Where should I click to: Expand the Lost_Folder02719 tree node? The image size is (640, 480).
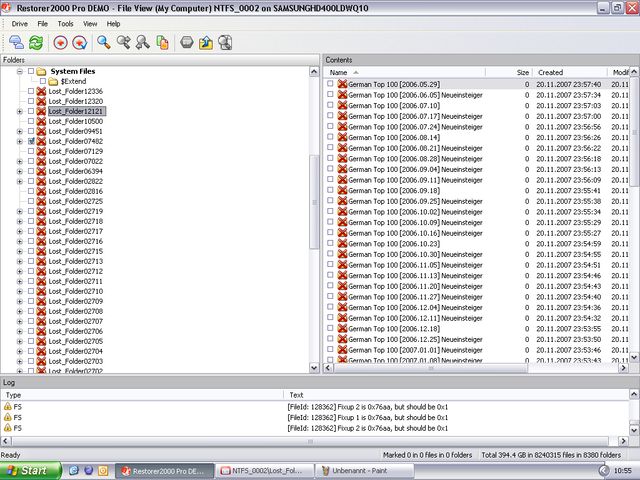pyautogui.click(x=20, y=211)
